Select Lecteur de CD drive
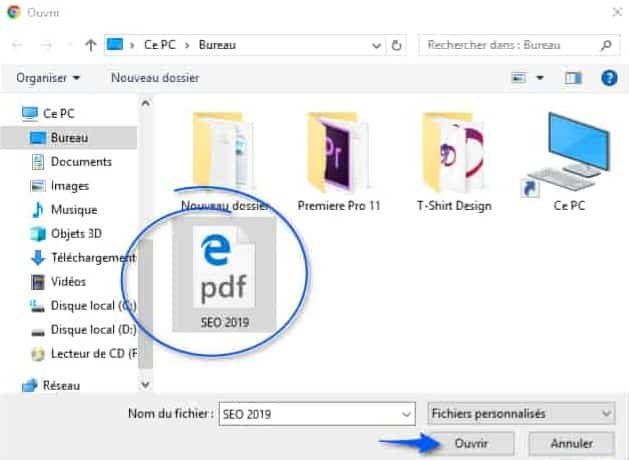This screenshot has height=460, width=629. click(83, 354)
